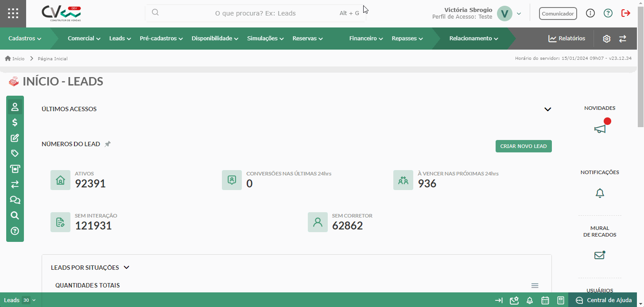Viewport: 644px width, 307px height.
Task: Open the Relatórios menu item
Action: pos(566,39)
